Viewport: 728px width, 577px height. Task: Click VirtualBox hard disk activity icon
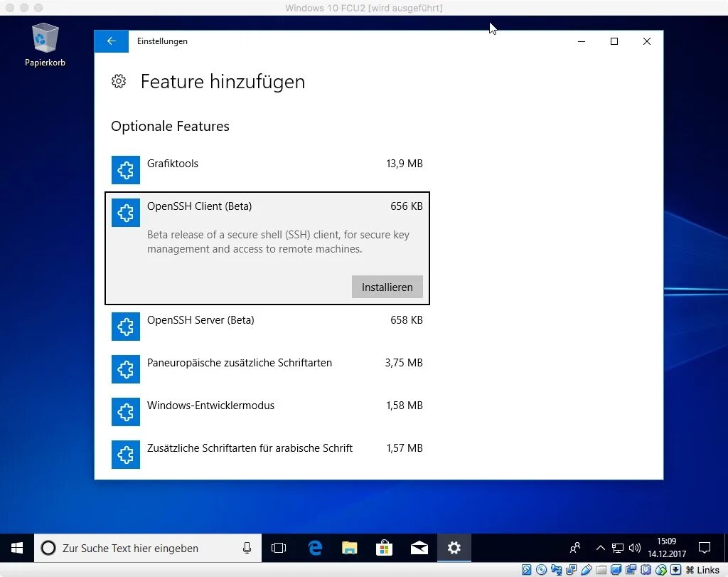click(527, 570)
